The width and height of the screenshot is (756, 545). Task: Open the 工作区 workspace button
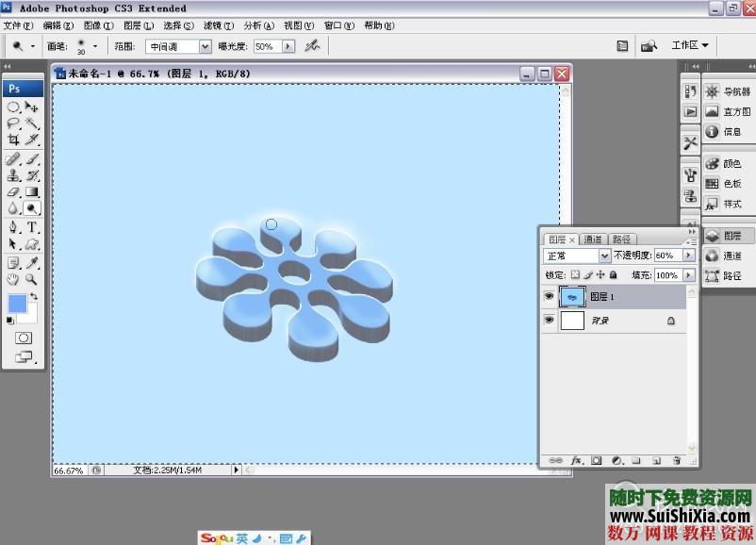pyautogui.click(x=690, y=45)
